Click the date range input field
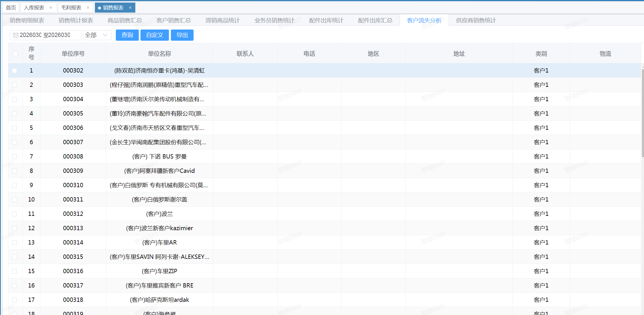 (46, 35)
